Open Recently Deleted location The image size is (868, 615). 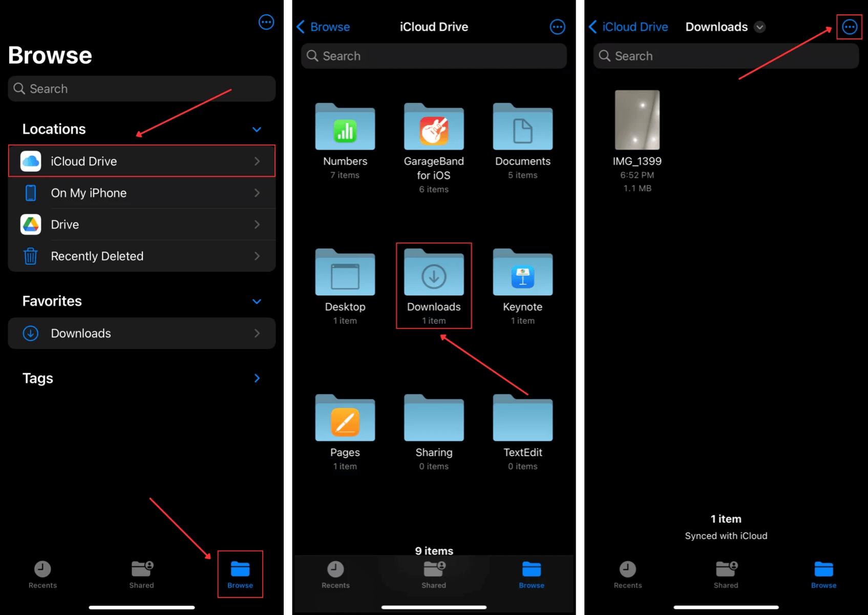[142, 256]
